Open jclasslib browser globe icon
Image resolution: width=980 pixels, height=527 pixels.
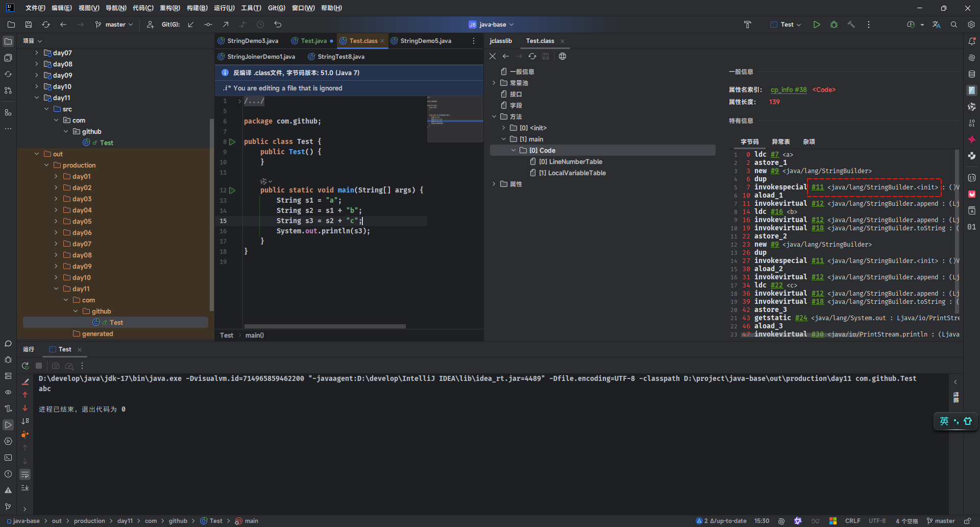point(562,56)
